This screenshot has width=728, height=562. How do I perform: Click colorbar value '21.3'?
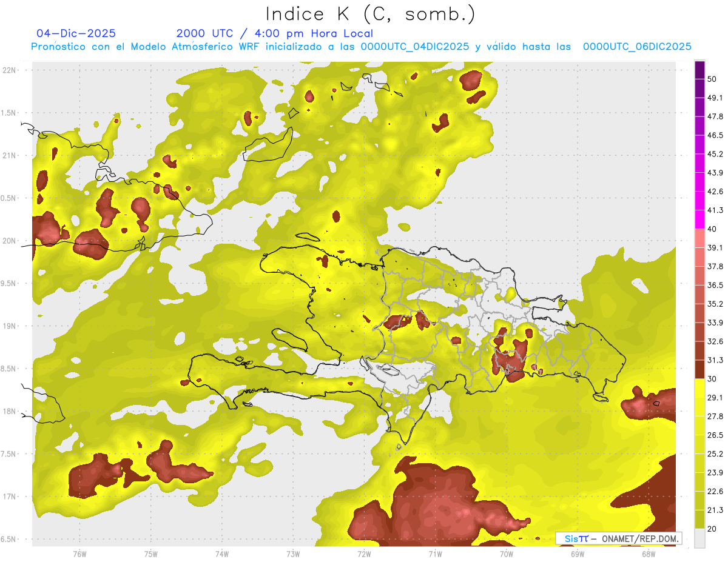click(x=715, y=510)
